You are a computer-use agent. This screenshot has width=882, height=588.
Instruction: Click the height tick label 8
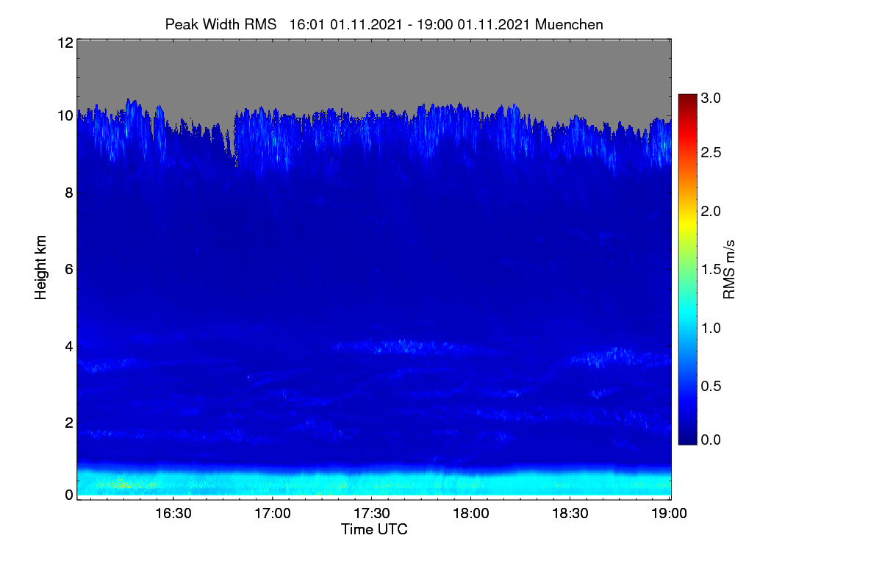(68, 193)
